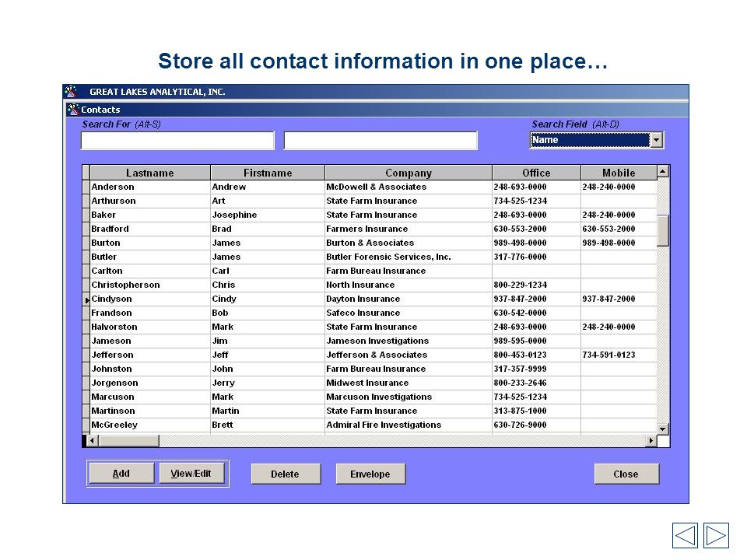This screenshot has width=747, height=560.
Task: Go to next slide with right arrow
Action: click(x=716, y=535)
